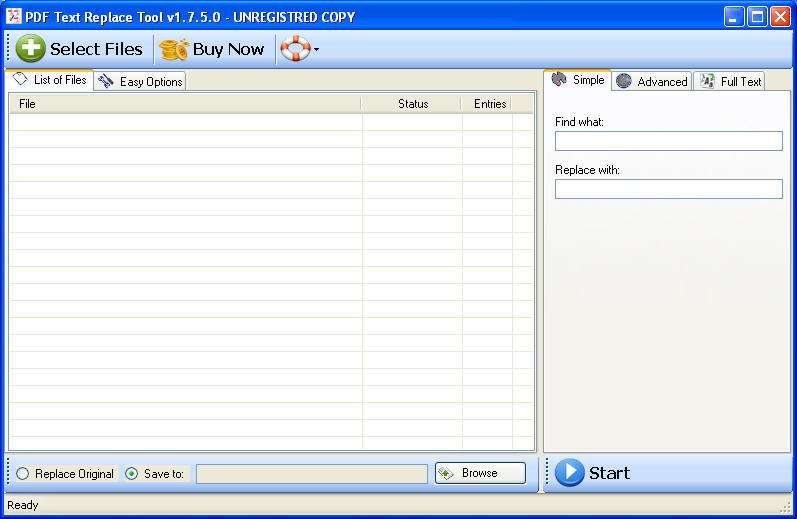Sort by the Entries column header
This screenshot has height=519, width=797.
tap(486, 104)
